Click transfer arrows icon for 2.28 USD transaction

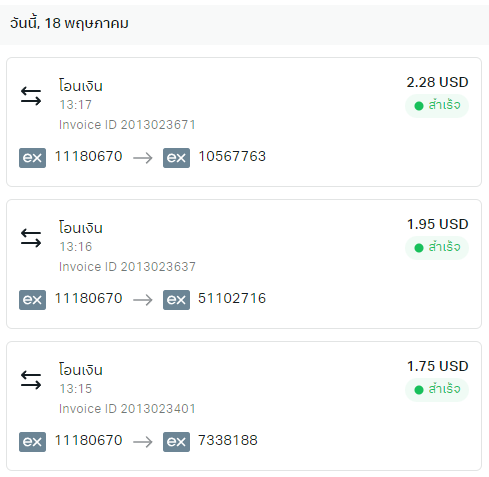pyautogui.click(x=31, y=96)
